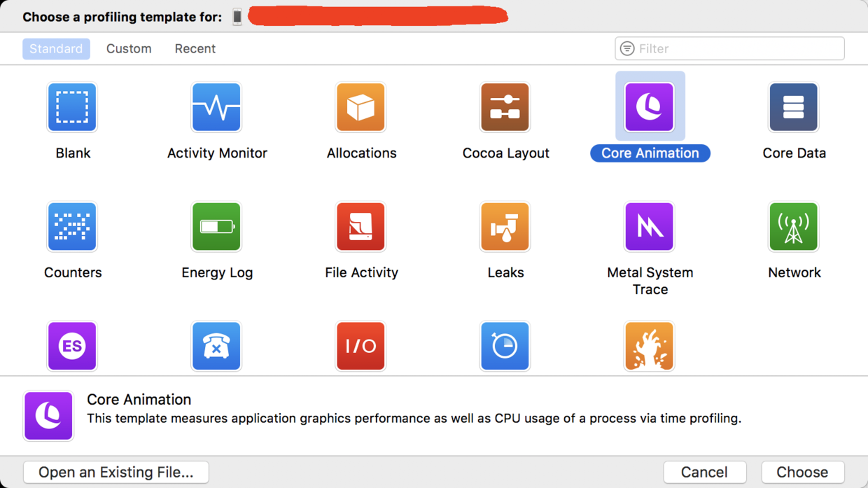Click the File Activity label

click(x=361, y=273)
